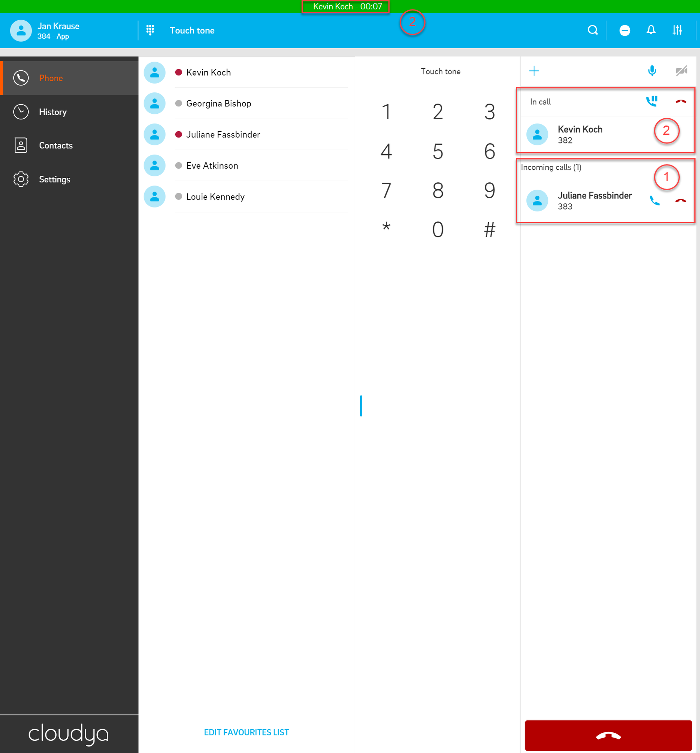Open the audio settings sliders icon

677,30
